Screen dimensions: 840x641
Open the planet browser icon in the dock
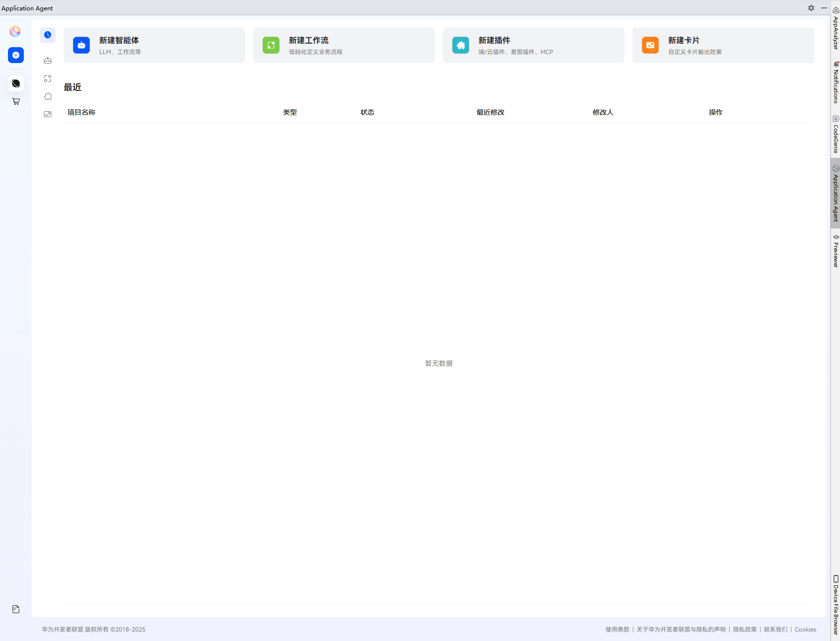[x=15, y=83]
